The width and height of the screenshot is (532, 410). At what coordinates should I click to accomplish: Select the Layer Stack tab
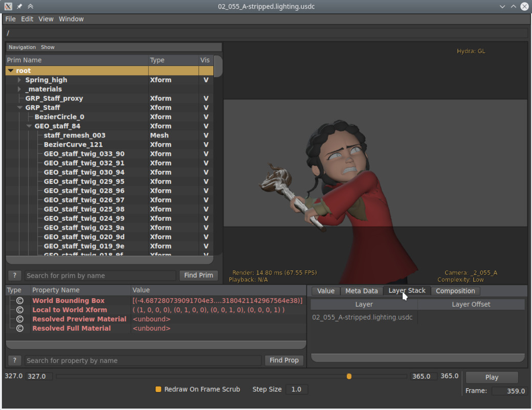tap(407, 290)
